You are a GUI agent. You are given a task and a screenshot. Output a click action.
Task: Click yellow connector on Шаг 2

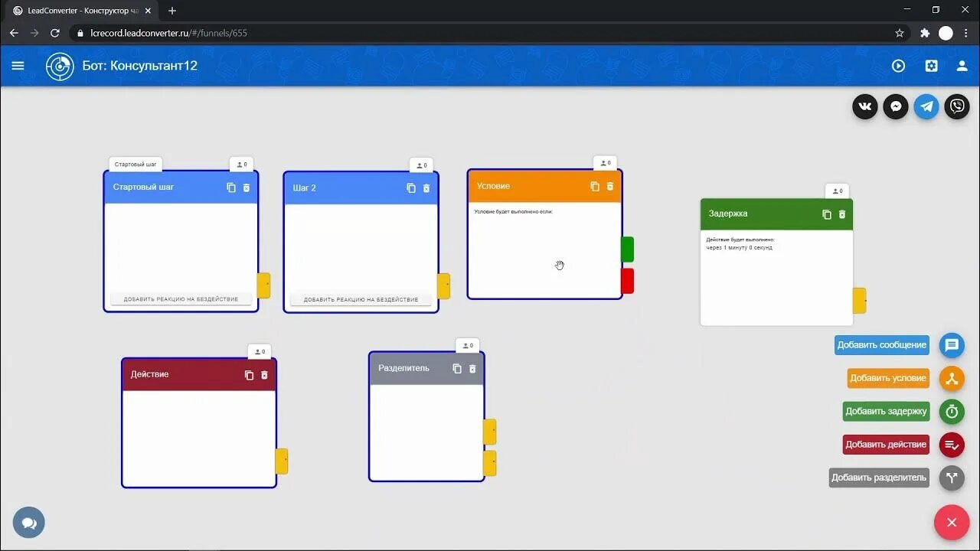pos(443,285)
